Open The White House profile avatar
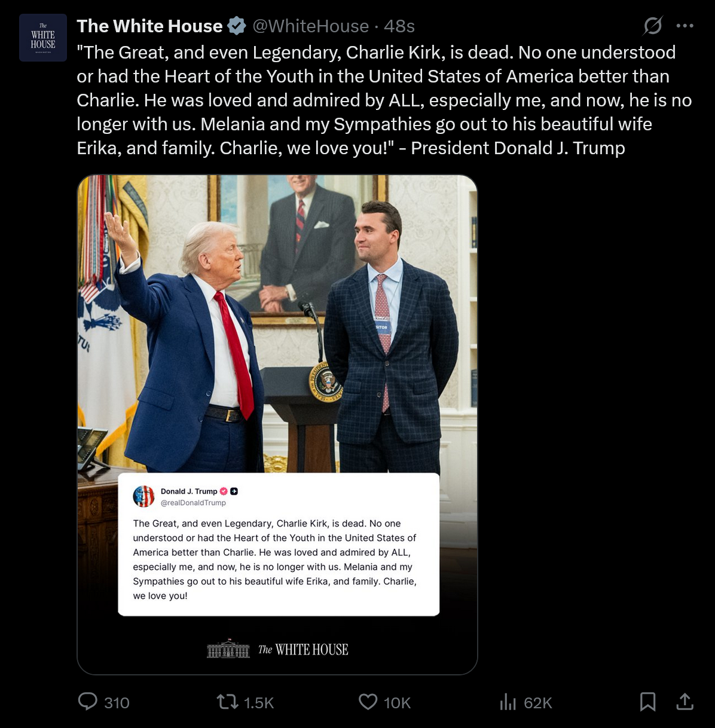Viewport: 715px width, 728px height. pos(43,38)
